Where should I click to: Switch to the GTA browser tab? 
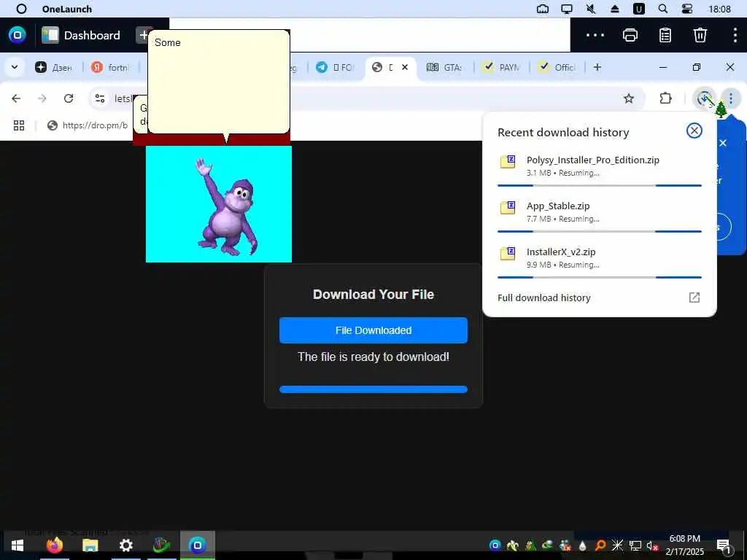(445, 67)
